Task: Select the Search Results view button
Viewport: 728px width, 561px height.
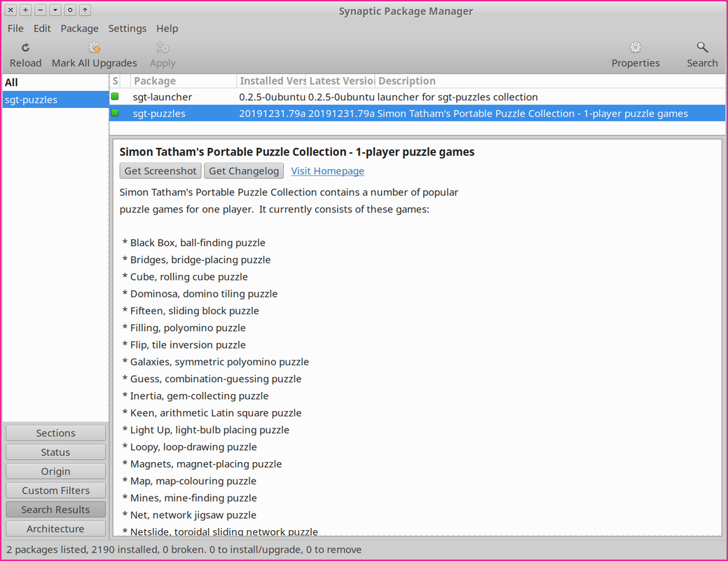Action: 56,509
